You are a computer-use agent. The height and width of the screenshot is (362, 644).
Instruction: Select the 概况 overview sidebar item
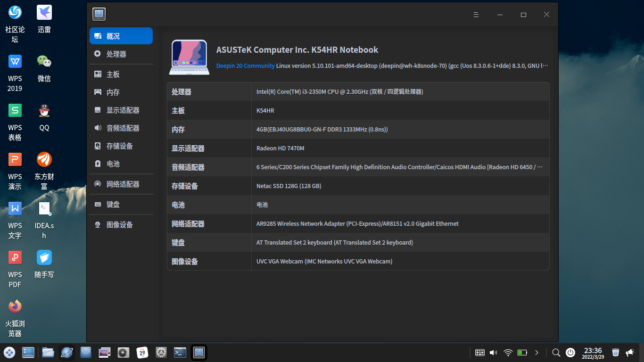click(121, 36)
